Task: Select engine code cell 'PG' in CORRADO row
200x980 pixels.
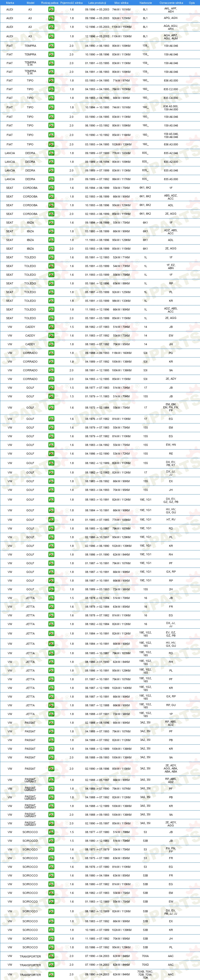Action: click(171, 353)
